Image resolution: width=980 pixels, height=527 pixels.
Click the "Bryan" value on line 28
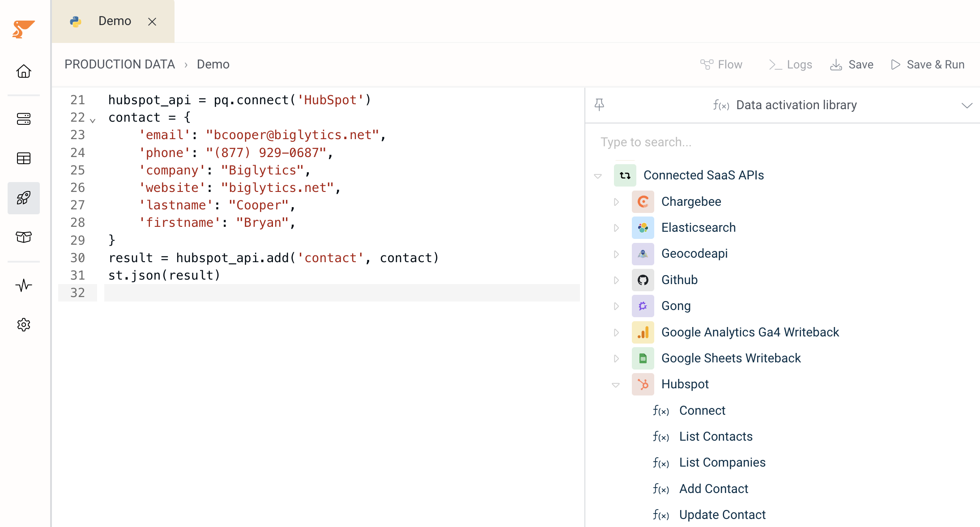pos(263,223)
